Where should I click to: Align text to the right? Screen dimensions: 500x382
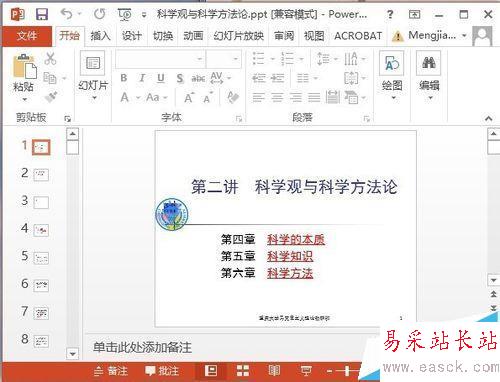(x=295, y=97)
